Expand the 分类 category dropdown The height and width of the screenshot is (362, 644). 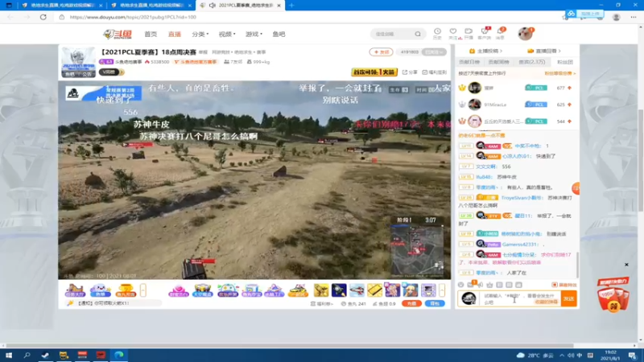tap(200, 34)
